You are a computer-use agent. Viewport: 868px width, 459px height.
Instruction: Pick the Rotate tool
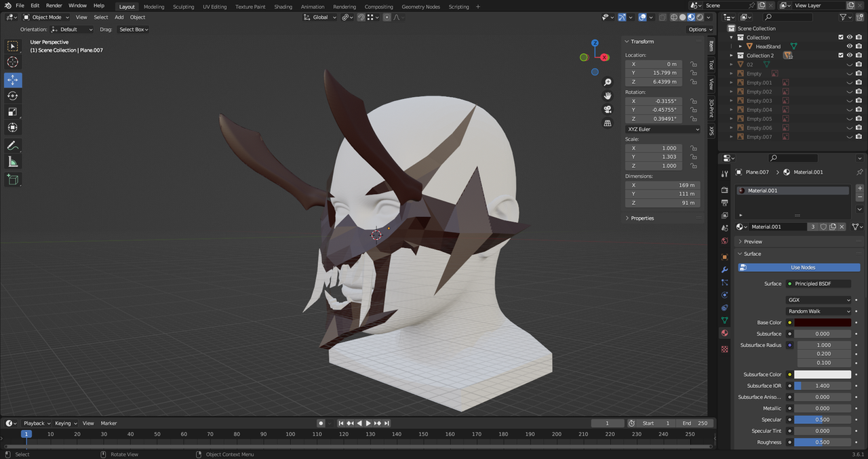coord(13,96)
